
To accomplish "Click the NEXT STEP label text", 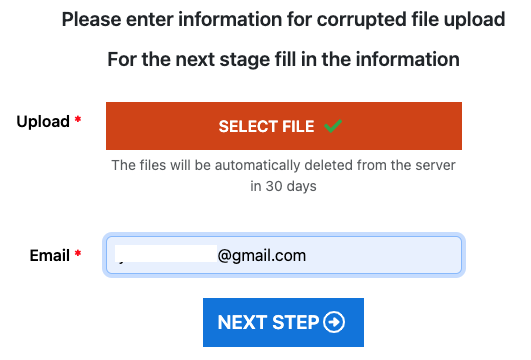I will 268,322.
